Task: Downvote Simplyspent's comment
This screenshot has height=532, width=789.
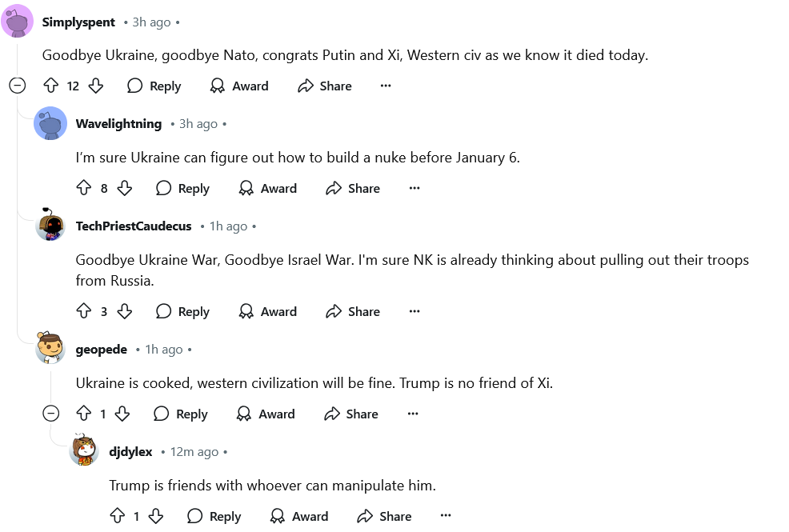Action: click(x=96, y=86)
